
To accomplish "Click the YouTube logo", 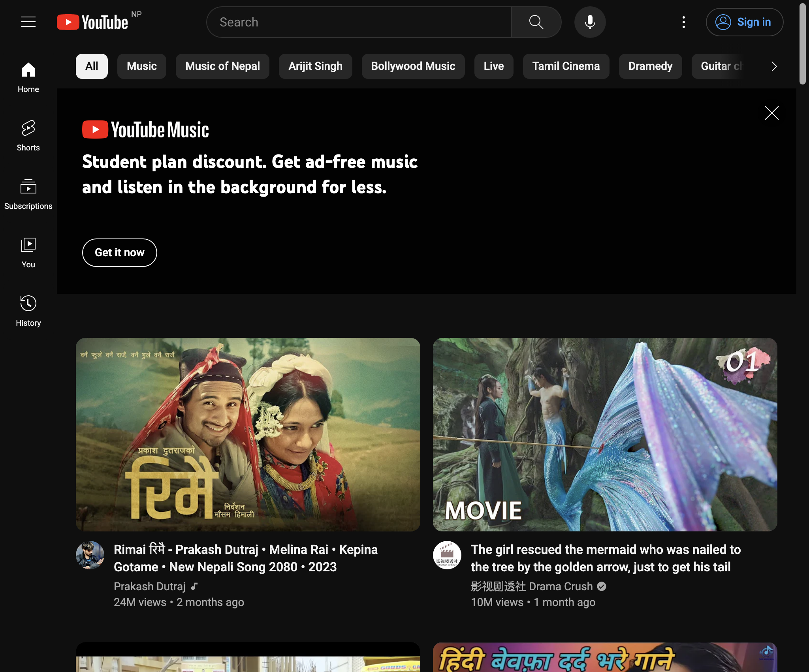I will (93, 22).
